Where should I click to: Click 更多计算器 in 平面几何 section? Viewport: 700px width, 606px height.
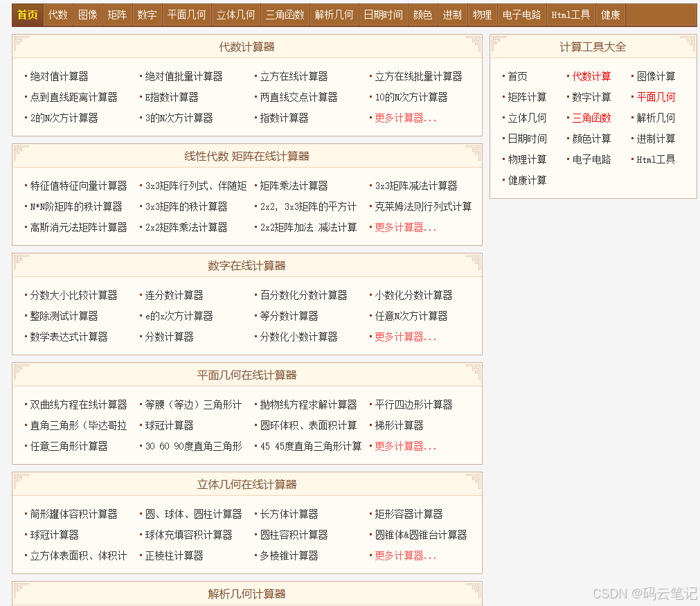405,447
